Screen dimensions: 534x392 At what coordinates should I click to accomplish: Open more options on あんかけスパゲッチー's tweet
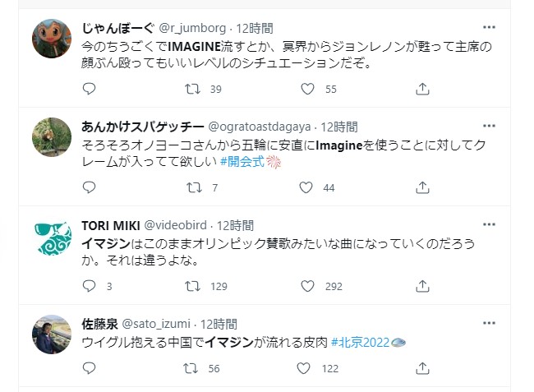pyautogui.click(x=489, y=126)
